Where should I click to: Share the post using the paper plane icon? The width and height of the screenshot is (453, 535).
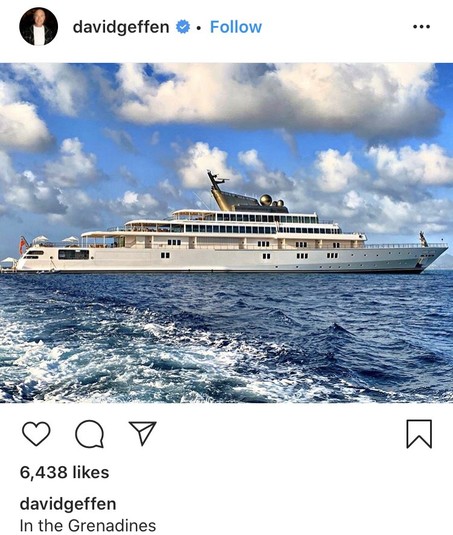143,433
